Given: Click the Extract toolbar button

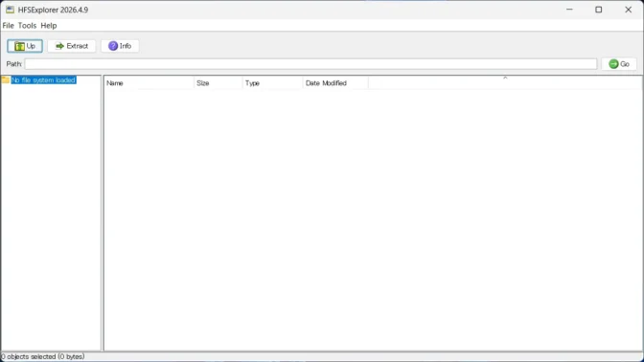Looking at the screenshot, I should 72,46.
